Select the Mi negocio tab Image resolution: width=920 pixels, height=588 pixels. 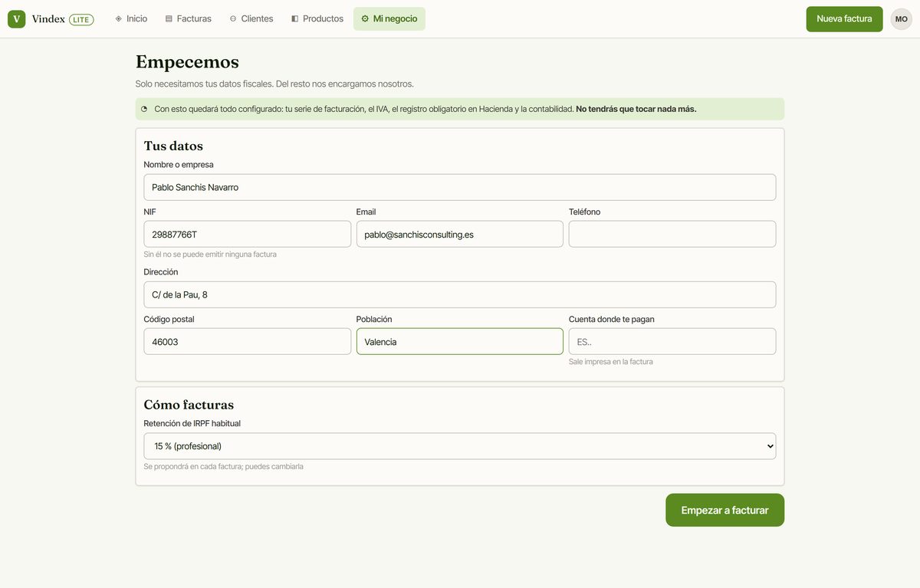tap(389, 19)
